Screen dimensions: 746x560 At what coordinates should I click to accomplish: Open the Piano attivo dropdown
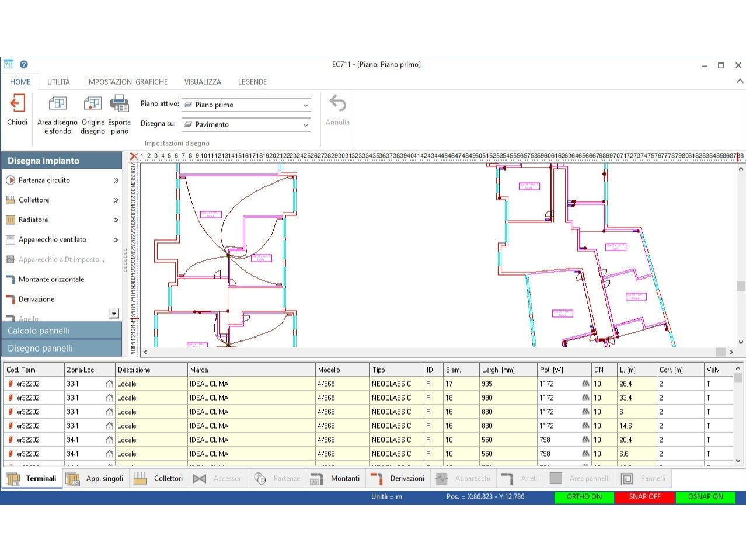pos(246,105)
